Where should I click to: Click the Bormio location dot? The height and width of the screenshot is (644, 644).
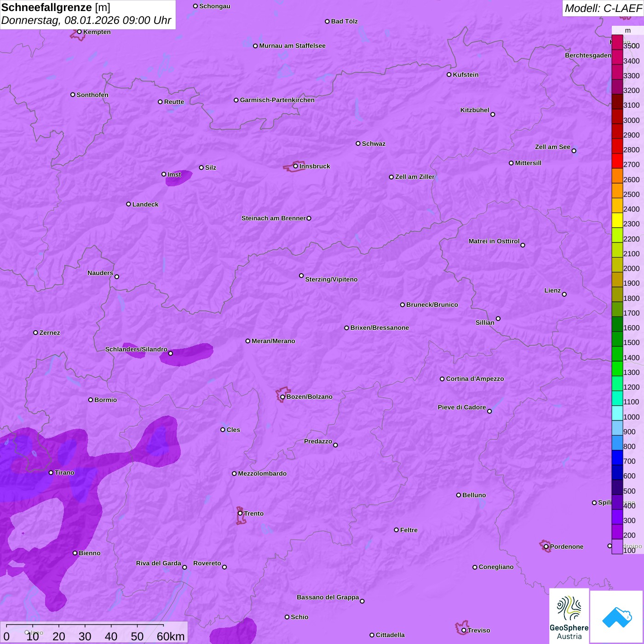tap(91, 400)
